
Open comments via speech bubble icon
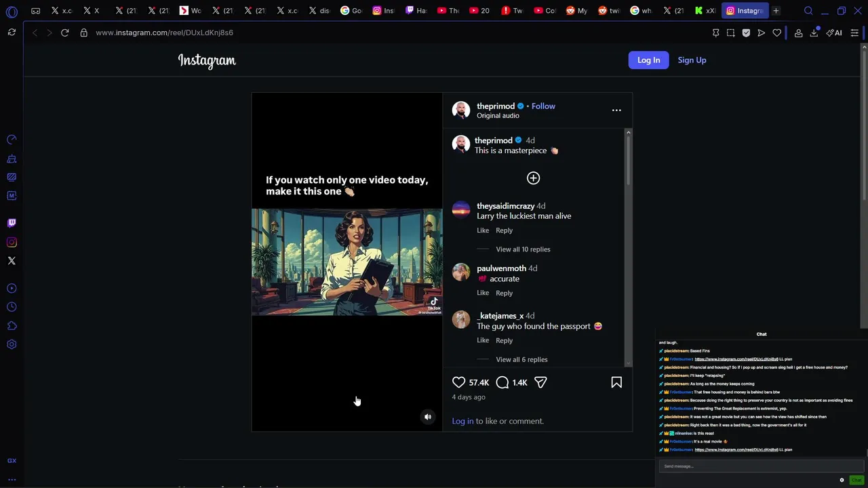502,382
